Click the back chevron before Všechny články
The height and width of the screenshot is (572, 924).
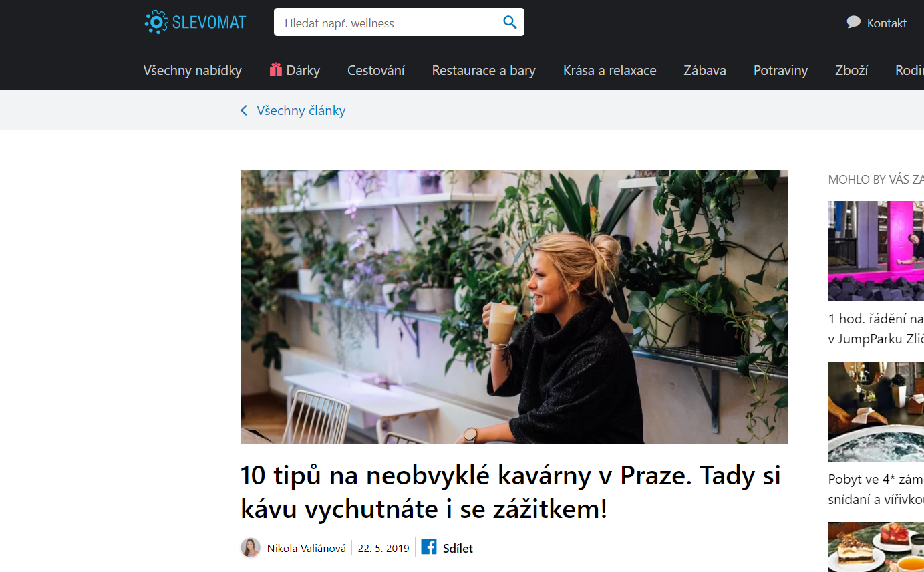point(244,110)
